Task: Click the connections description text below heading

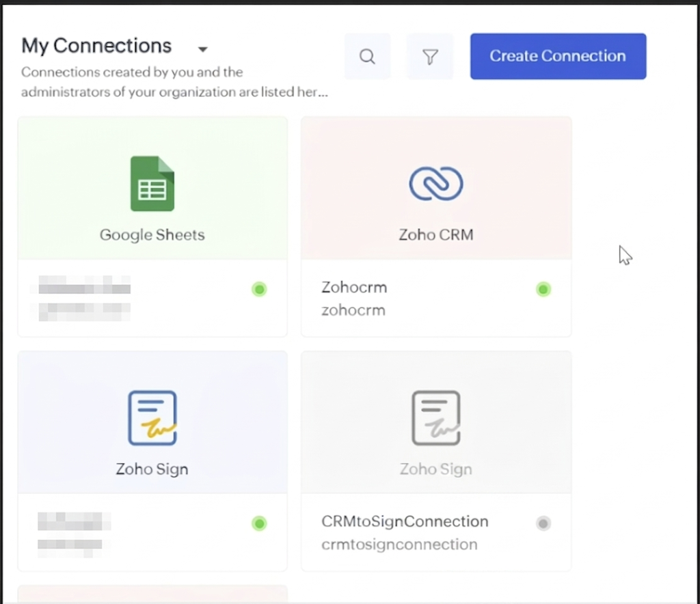Action: click(x=174, y=82)
